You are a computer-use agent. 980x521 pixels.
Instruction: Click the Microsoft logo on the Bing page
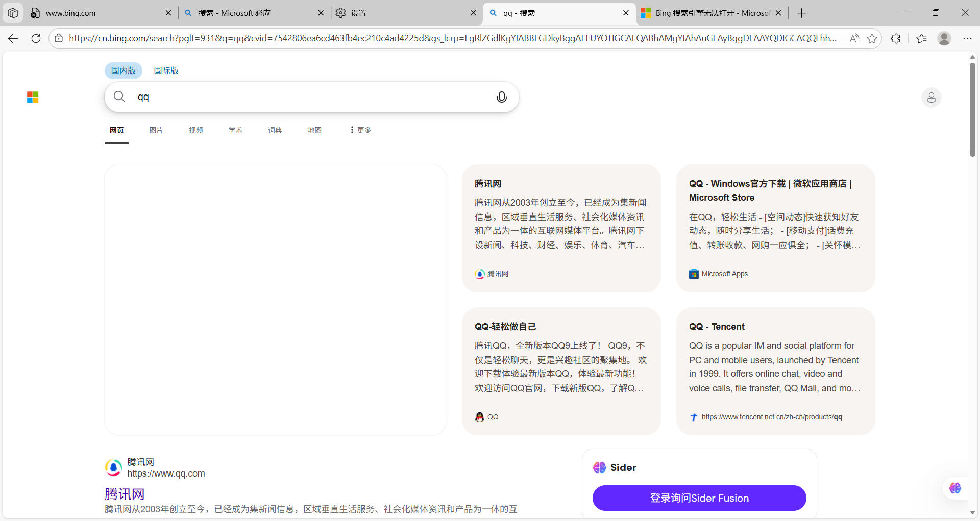[33, 97]
